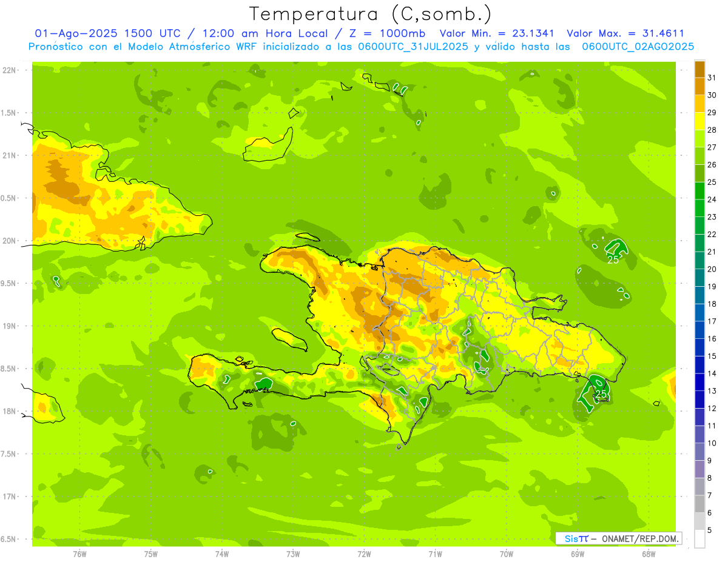The height and width of the screenshot is (562, 728).
Task: Click the 20N latitude axis label
Action: click(x=9, y=241)
